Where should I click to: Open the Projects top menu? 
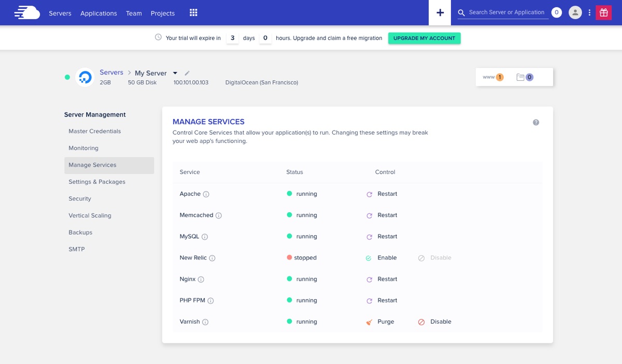163,13
